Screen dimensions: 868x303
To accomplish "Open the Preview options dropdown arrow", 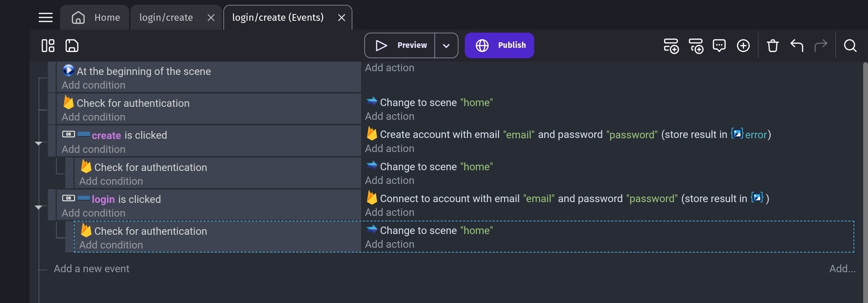I will pyautogui.click(x=446, y=46).
